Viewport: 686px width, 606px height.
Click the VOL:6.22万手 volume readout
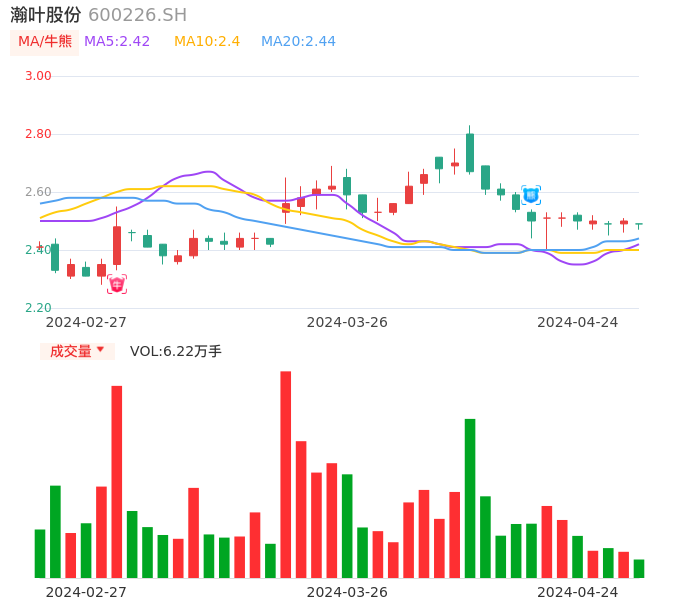click(x=176, y=351)
